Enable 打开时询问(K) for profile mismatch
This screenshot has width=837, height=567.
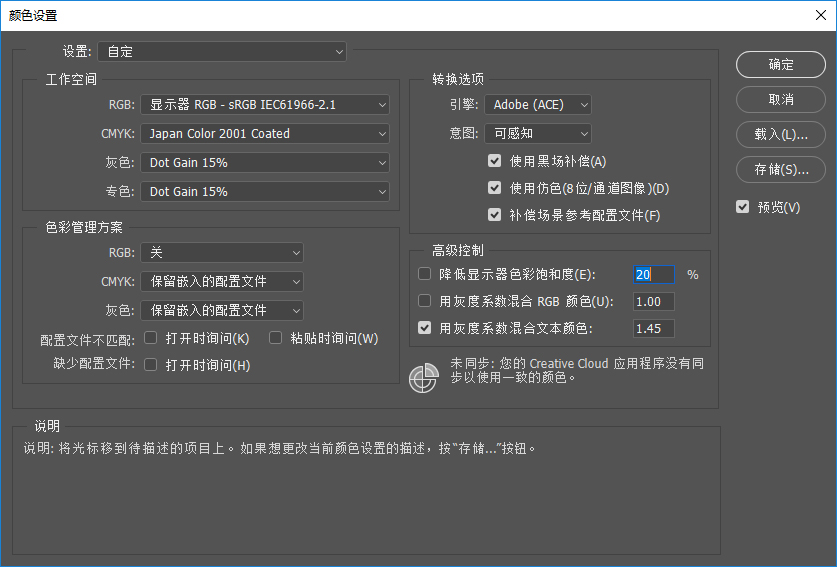click(x=151, y=337)
